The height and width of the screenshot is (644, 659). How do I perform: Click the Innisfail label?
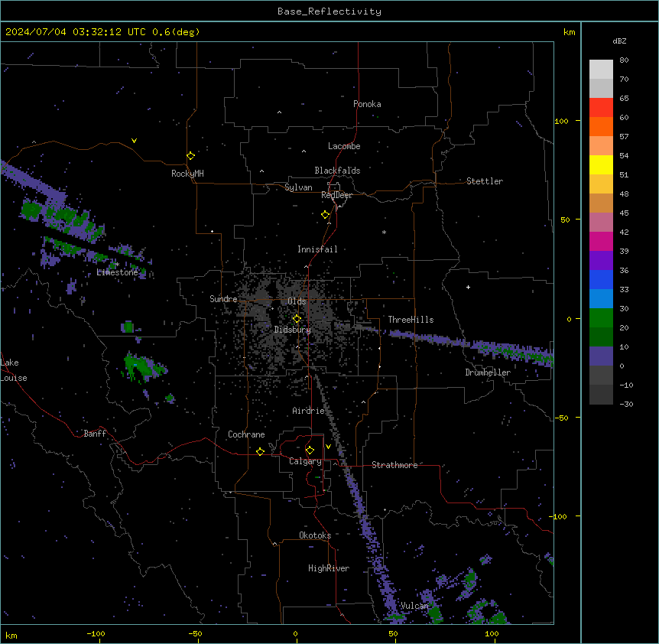317,249
